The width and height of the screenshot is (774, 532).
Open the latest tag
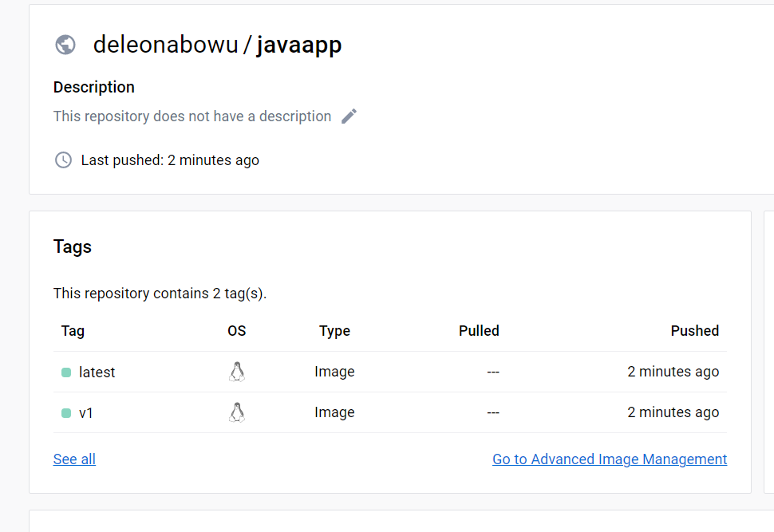(x=97, y=372)
